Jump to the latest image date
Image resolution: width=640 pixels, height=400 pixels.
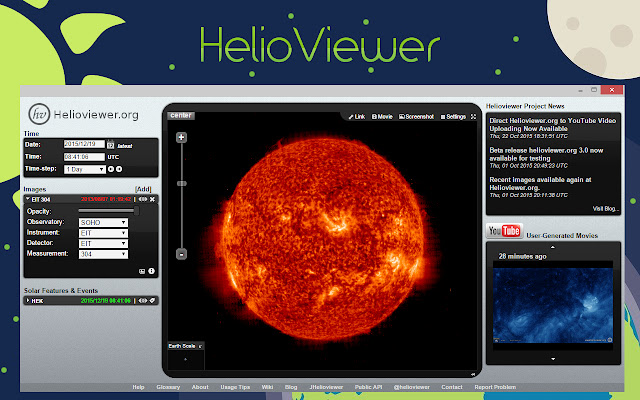pos(125,146)
